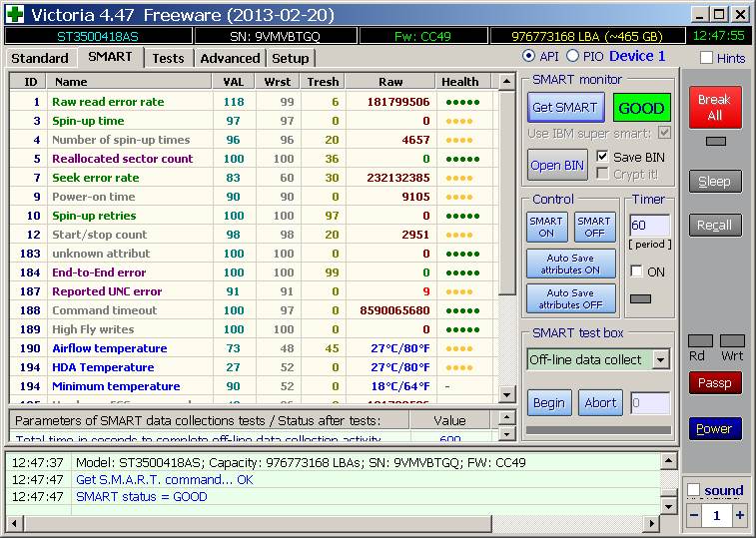Click the red Passp button

point(714,383)
